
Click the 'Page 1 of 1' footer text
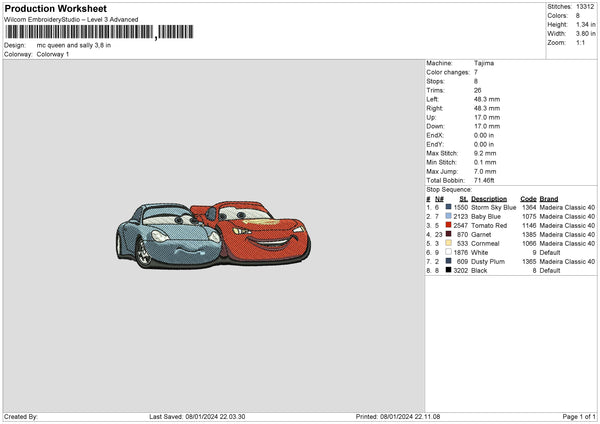[x=579, y=417]
